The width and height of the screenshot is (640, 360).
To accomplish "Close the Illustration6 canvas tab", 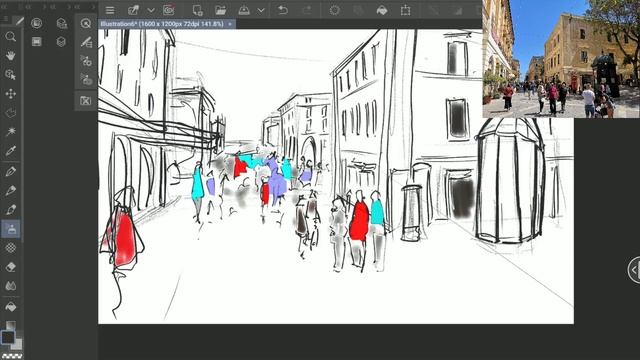I will [x=230, y=24].
